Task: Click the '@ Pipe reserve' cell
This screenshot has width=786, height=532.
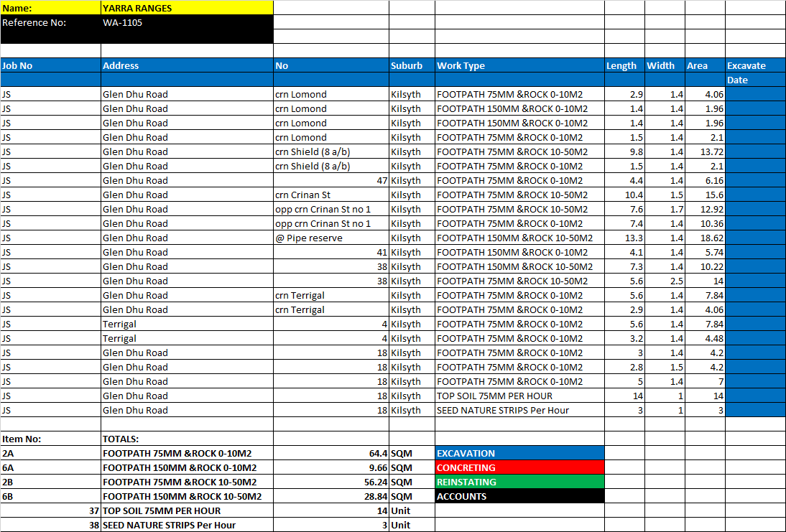Action: pos(330,238)
